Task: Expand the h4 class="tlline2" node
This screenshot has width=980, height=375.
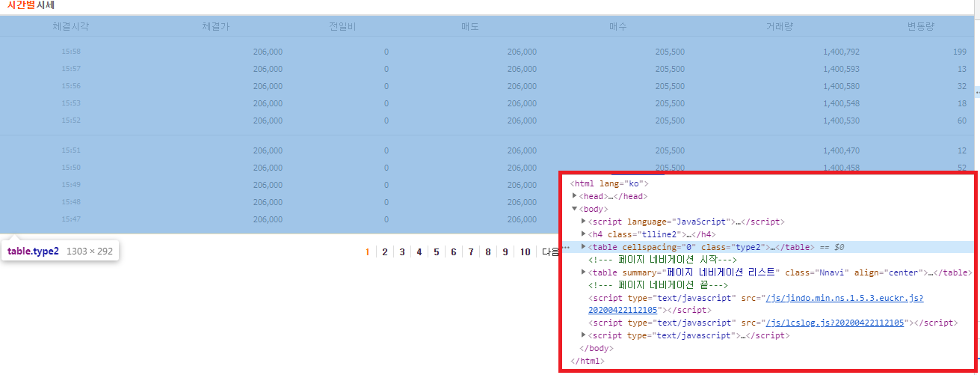Action: (x=584, y=234)
